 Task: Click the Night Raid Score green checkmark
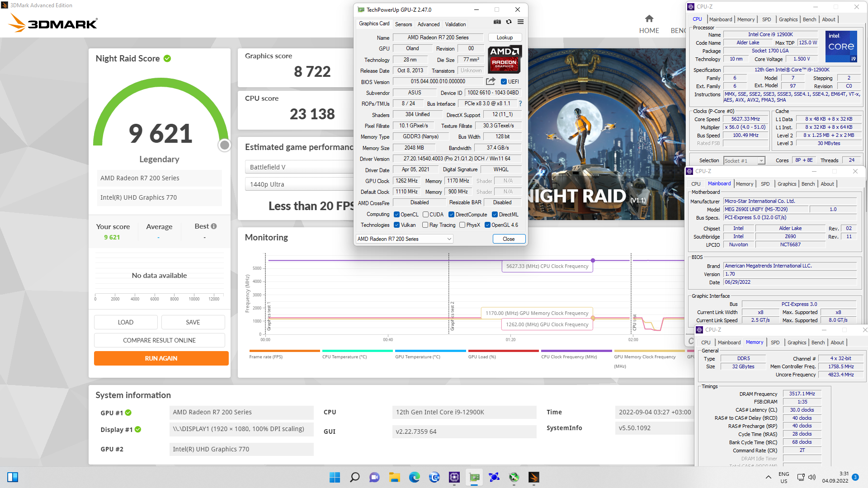pyautogui.click(x=167, y=59)
